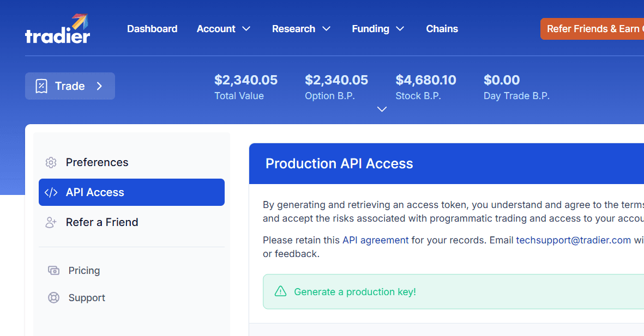Click the Preferences gear icon

coord(51,162)
